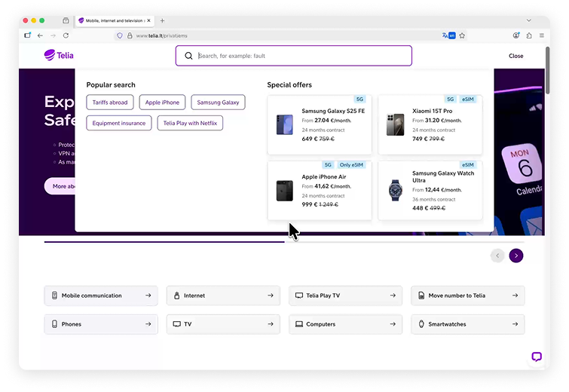The image size is (569, 392).
Task: Click the Smartwatches watch icon
Action: (x=421, y=324)
